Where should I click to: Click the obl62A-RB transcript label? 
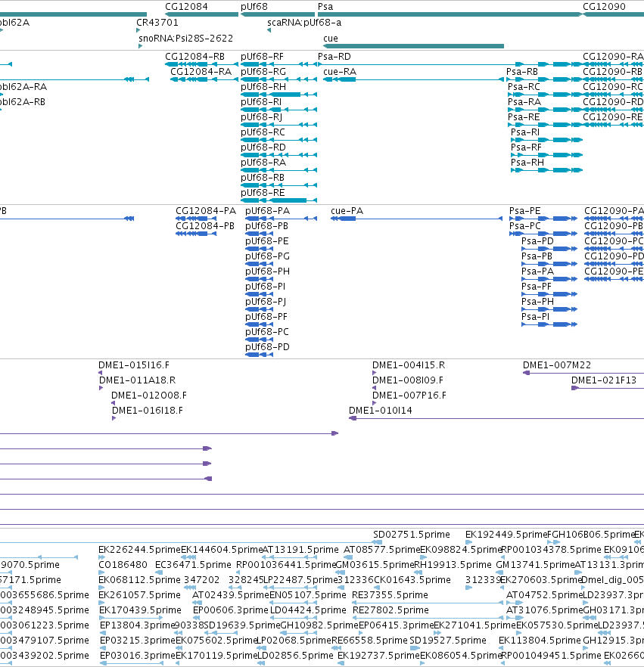tap(23, 102)
